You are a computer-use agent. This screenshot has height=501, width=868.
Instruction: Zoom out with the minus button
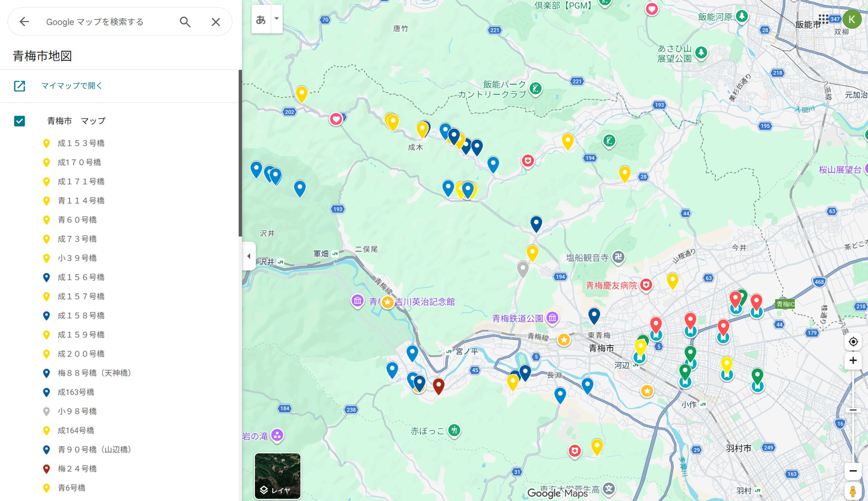click(x=853, y=471)
